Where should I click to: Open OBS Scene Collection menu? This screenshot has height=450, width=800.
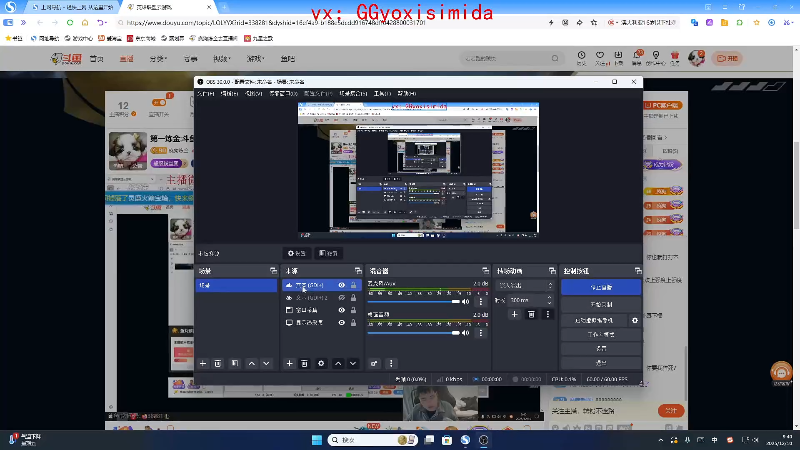click(x=353, y=93)
